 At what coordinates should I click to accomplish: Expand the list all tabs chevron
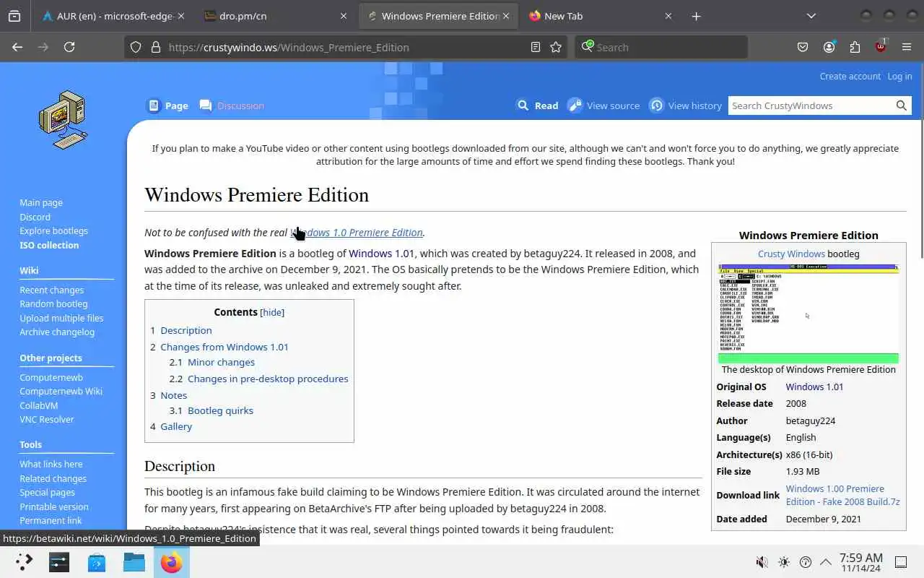[811, 16]
